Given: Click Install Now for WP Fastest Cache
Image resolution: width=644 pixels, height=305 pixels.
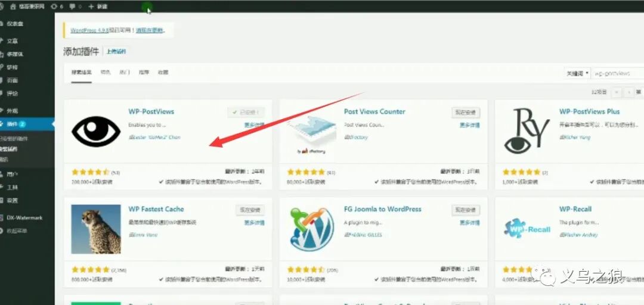Looking at the screenshot, I should click(250, 210).
